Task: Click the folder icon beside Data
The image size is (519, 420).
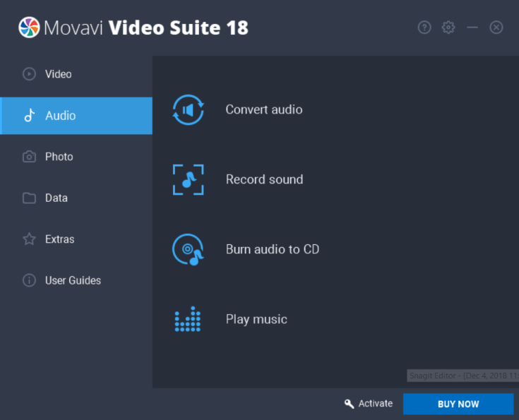Action: coord(29,198)
